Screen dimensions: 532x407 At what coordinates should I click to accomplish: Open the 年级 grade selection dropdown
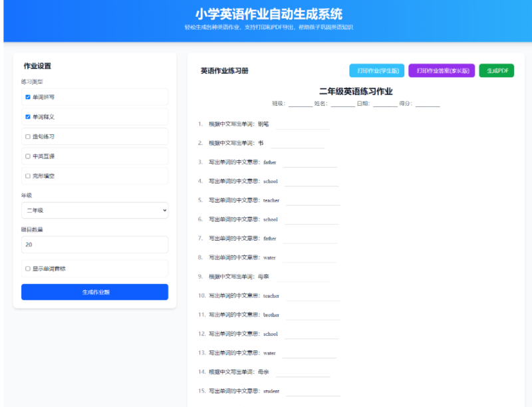tap(94, 211)
